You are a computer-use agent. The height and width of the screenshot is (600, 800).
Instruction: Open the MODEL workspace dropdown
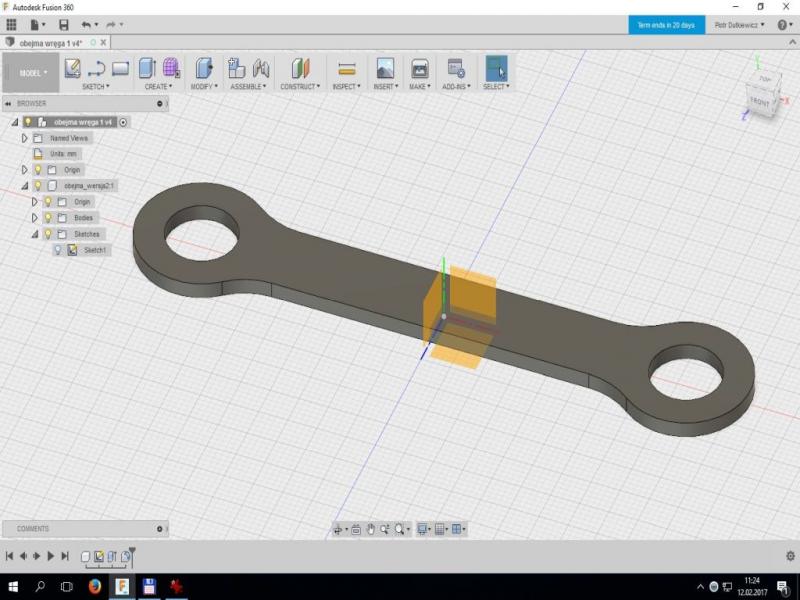click(34, 73)
